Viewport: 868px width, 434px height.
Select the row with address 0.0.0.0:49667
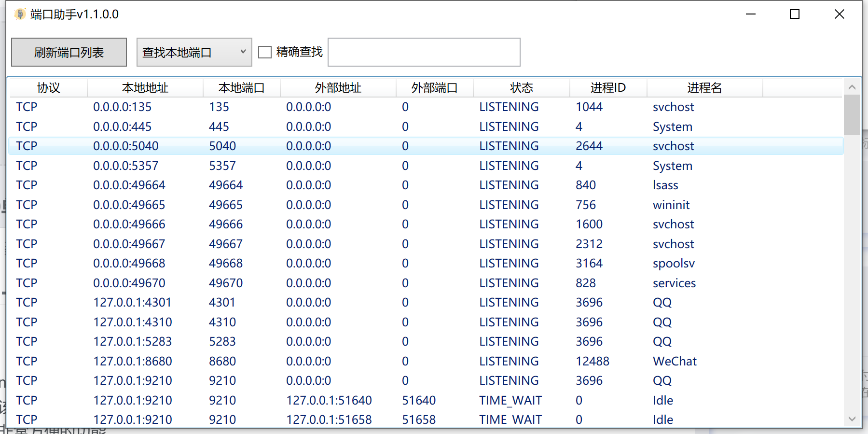tap(426, 244)
